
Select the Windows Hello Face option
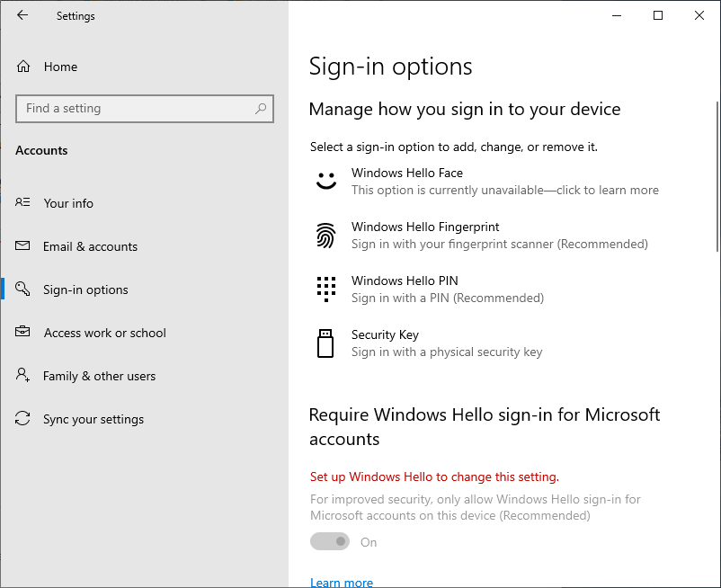point(407,173)
